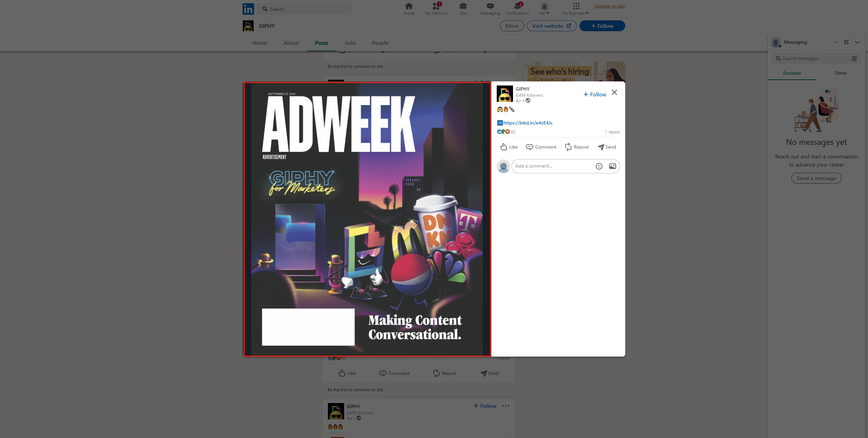
Task: Select the Posts tab
Action: click(322, 43)
